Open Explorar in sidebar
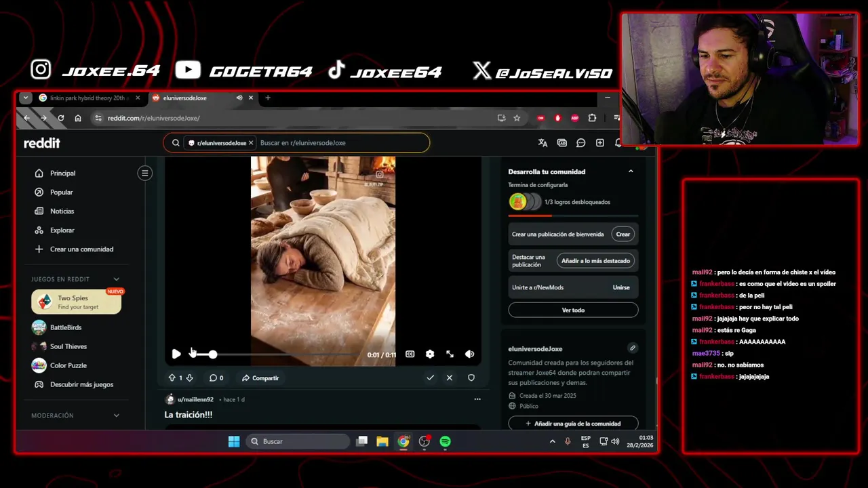The height and width of the screenshot is (488, 868). pos(62,230)
